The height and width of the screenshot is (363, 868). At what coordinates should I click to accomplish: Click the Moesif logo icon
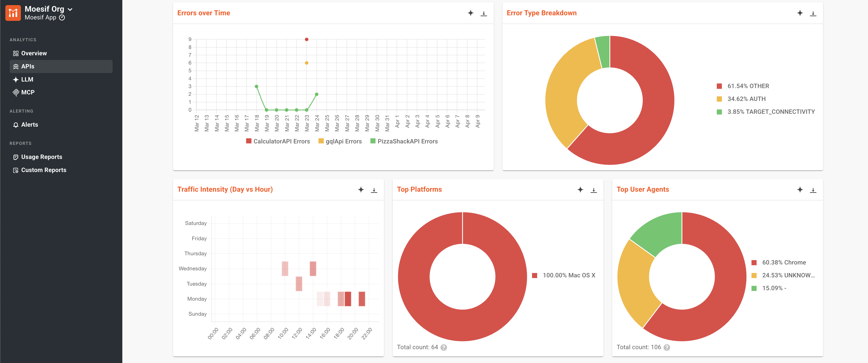click(x=13, y=13)
